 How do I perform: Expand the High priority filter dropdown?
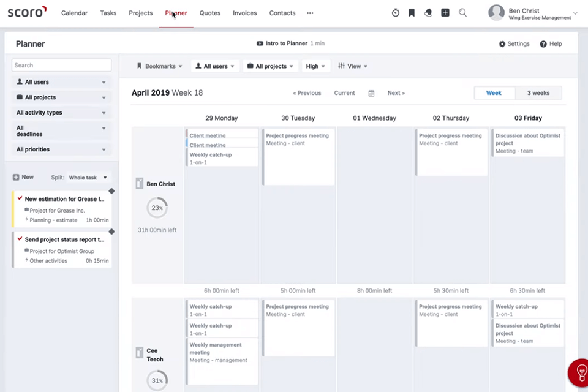(x=316, y=66)
